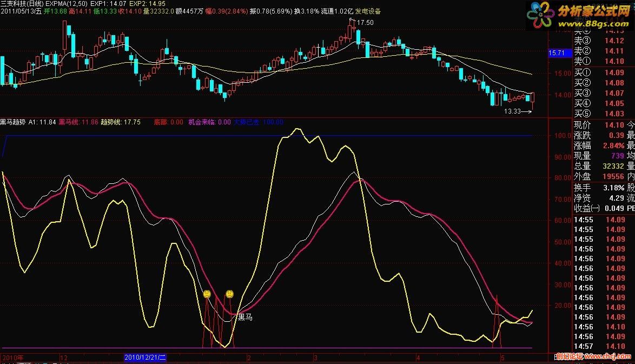Select the 2010/12/21/二 date marker on timeline
The image size is (635, 364).
(145, 358)
